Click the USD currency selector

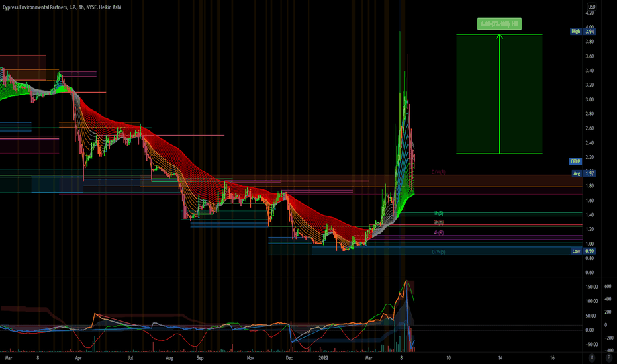click(591, 7)
